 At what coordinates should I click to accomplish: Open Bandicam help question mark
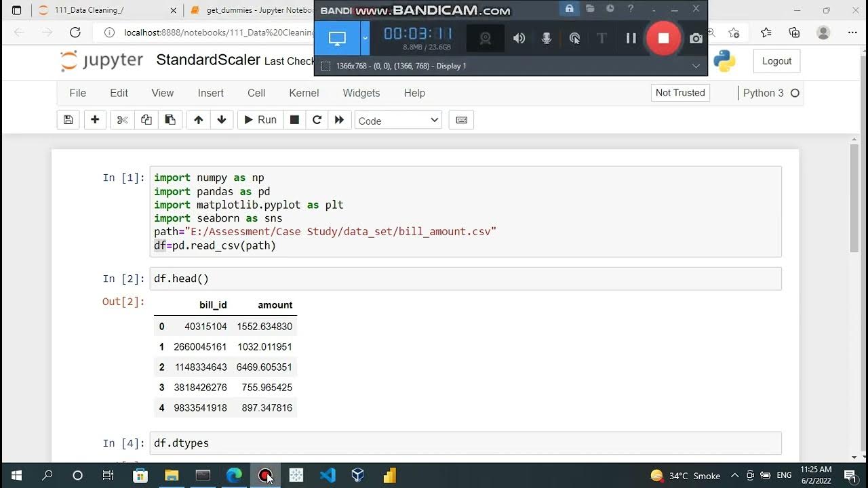tap(631, 9)
